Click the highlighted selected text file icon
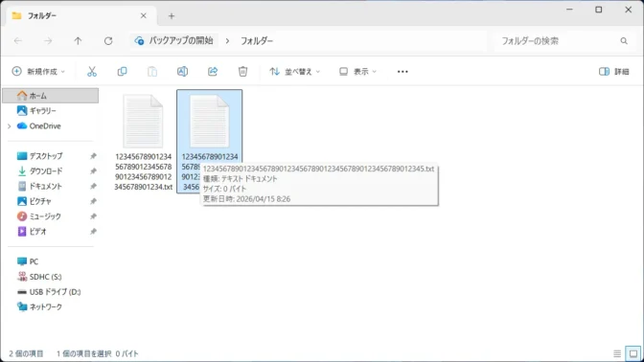Viewport: 644px width, 362px height. tap(210, 121)
